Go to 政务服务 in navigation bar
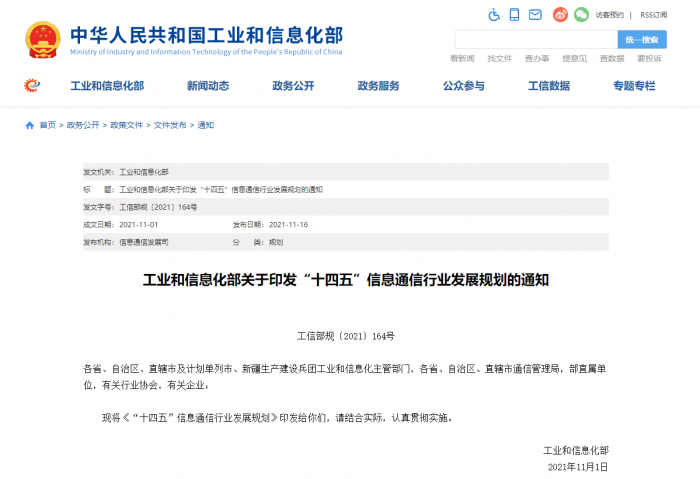The width and height of the screenshot is (700, 479). point(378,86)
